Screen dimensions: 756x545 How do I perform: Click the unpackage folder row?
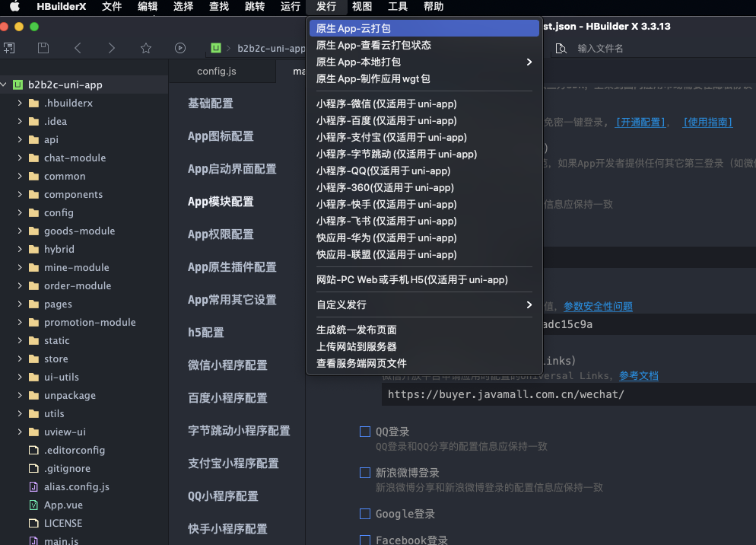[x=84, y=395]
